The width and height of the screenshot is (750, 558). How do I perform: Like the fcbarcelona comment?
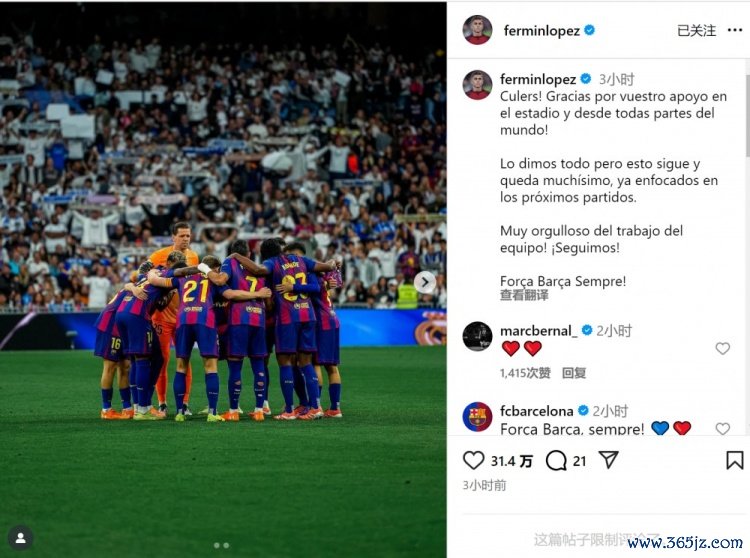(722, 429)
